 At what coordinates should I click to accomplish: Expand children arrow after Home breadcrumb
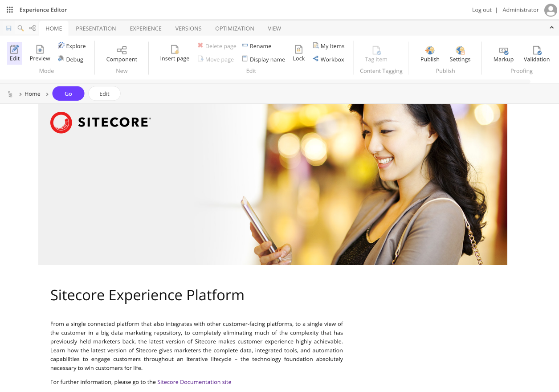click(x=47, y=94)
